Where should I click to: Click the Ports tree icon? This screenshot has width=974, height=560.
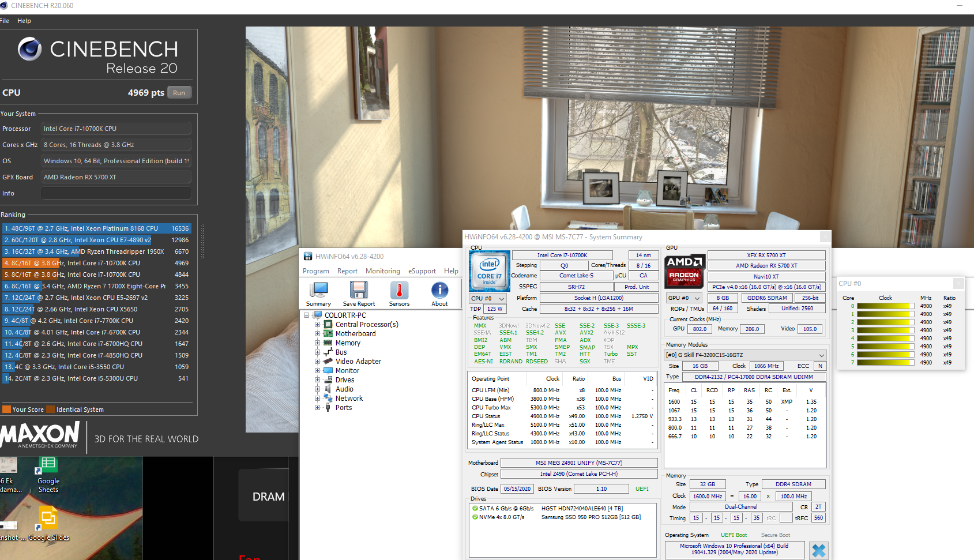pyautogui.click(x=328, y=407)
